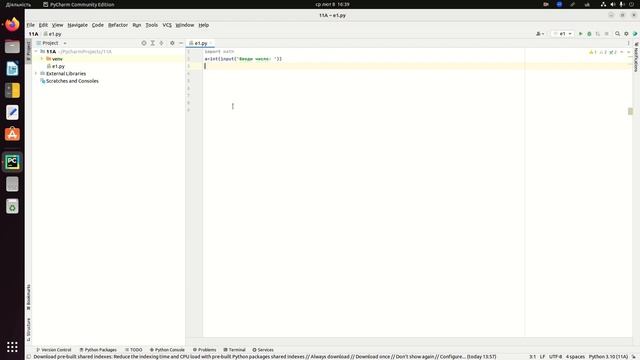Collapse all nodes in Project panel
The width and height of the screenshot is (640, 360).
pos(161,43)
